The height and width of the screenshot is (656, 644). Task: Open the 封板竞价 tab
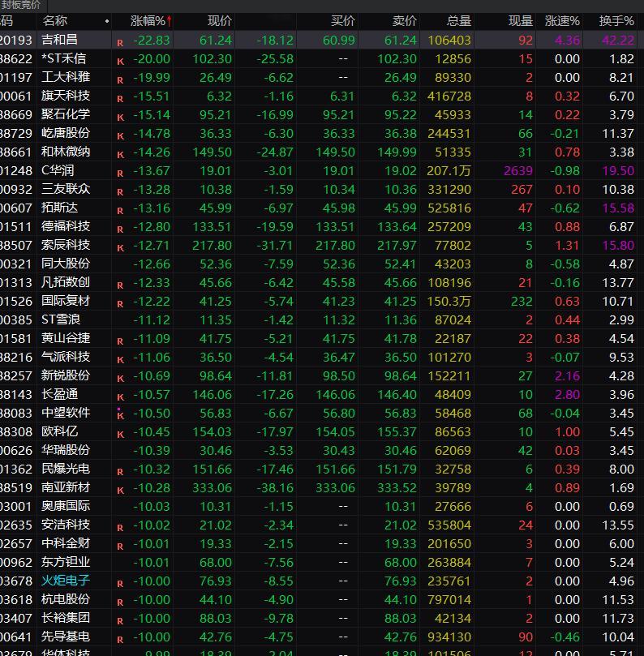[x=20, y=5]
